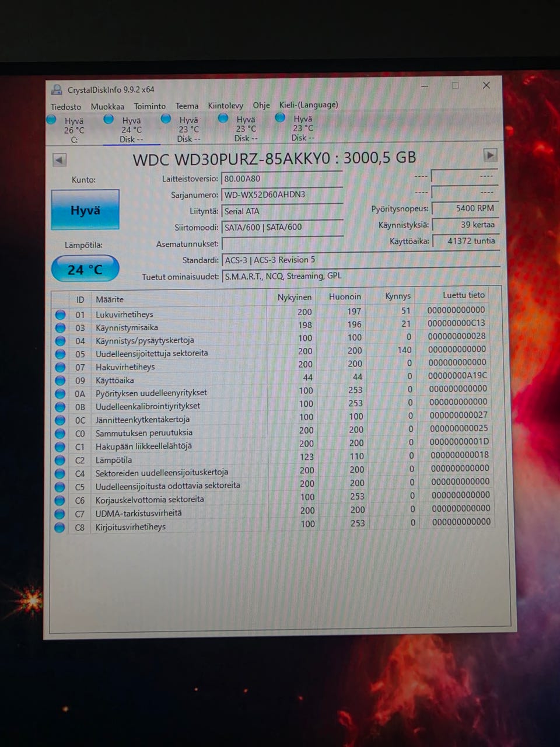Select the Lämpötila current value 123
This screenshot has width=560, height=747.
pyautogui.click(x=307, y=457)
